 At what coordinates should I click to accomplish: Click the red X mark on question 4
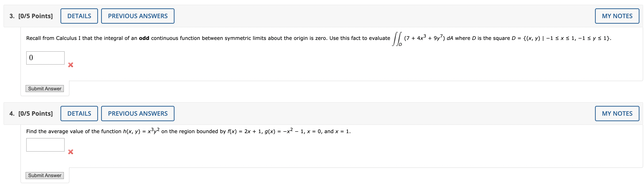pyautogui.click(x=71, y=152)
